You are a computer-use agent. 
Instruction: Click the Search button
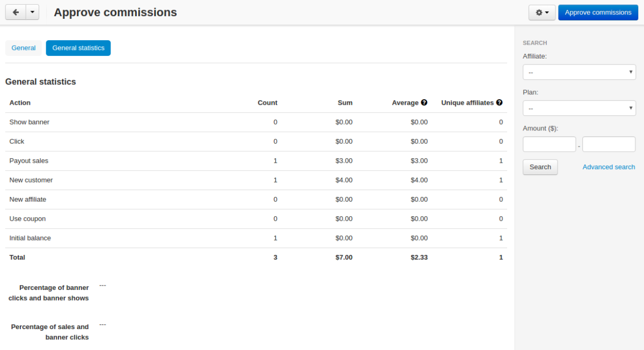coord(540,167)
